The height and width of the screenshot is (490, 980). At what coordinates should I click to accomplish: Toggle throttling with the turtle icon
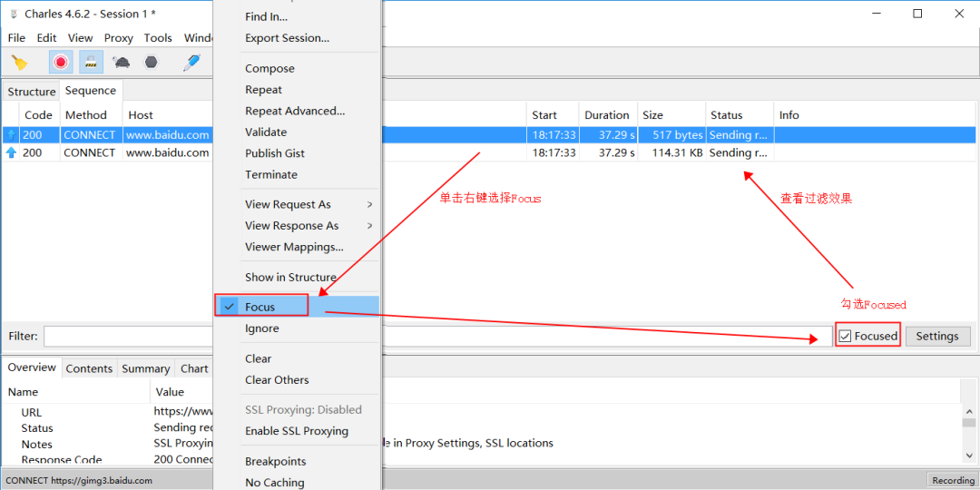coord(122,62)
